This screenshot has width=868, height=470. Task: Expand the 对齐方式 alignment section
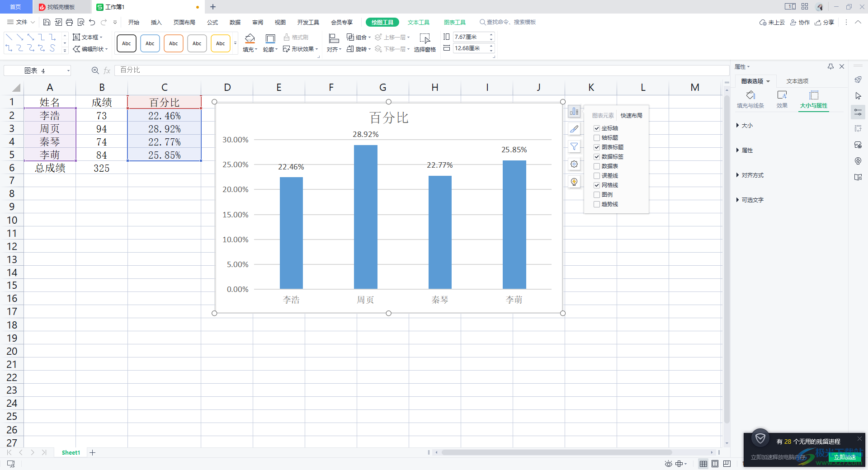(x=750, y=175)
